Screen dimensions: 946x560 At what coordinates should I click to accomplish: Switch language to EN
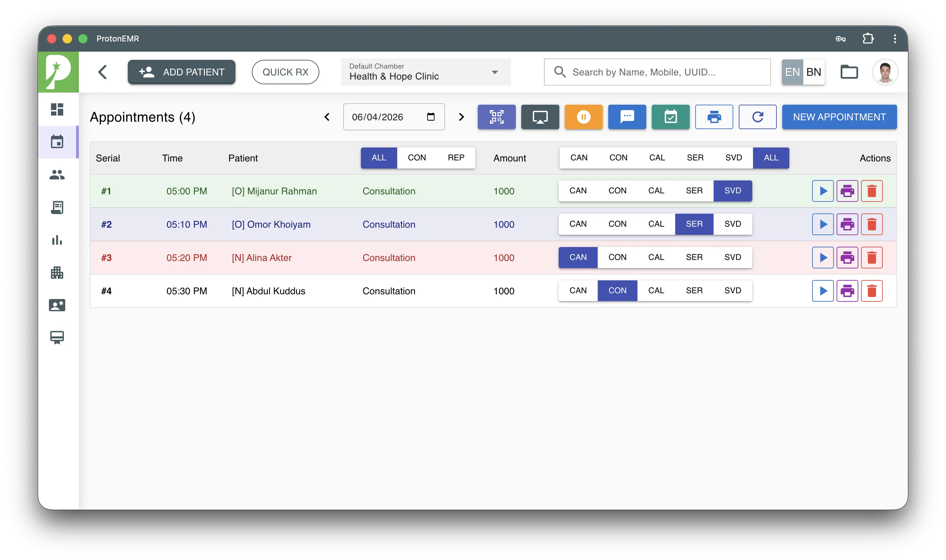pos(792,72)
